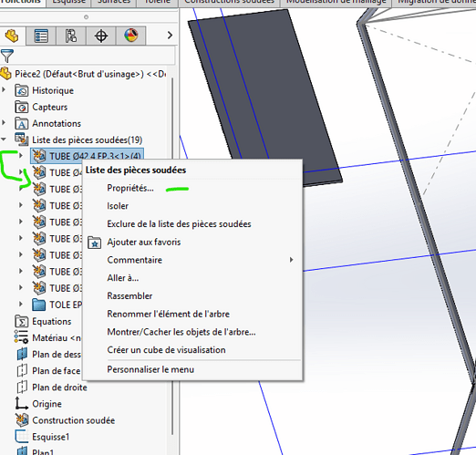This screenshot has height=455, width=476.
Task: Select the Plan de face plane icon
Action: click(22, 370)
